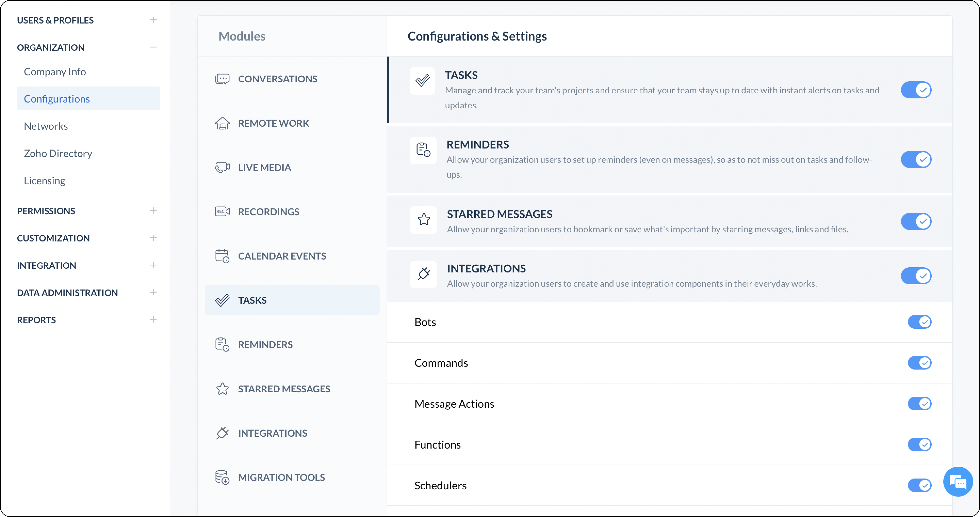Click the DATA ADMINISTRATION heading
This screenshot has height=517, width=980.
67,293
